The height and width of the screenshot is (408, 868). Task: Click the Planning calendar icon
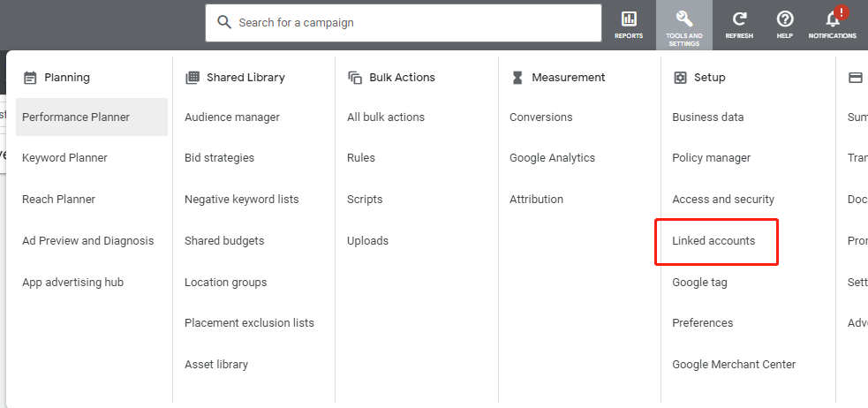click(x=30, y=78)
